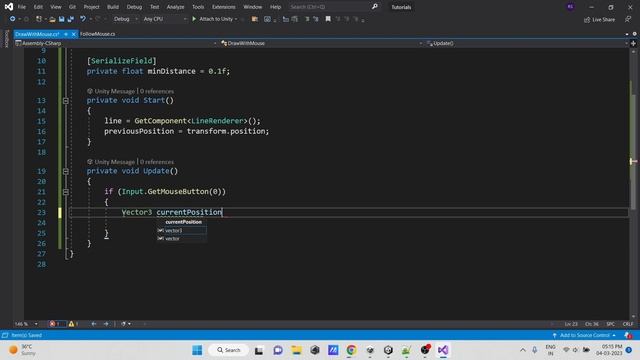Click the feedback icon beside Live Share

click(x=628, y=19)
